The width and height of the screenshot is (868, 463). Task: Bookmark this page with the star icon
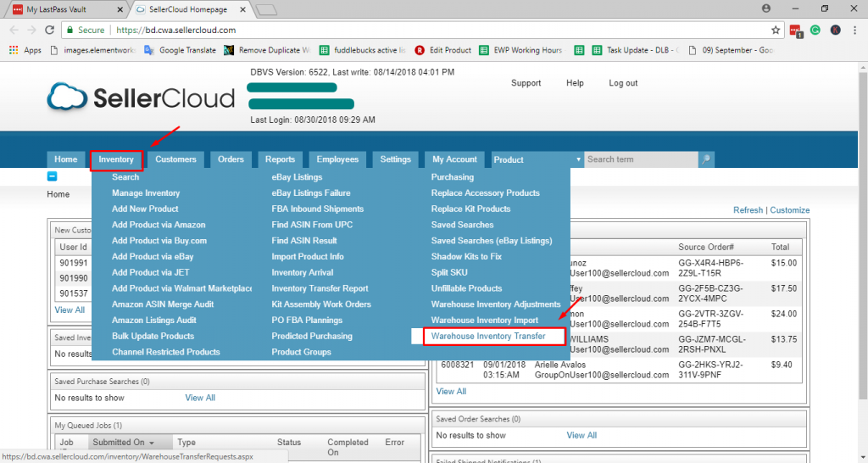[776, 30]
